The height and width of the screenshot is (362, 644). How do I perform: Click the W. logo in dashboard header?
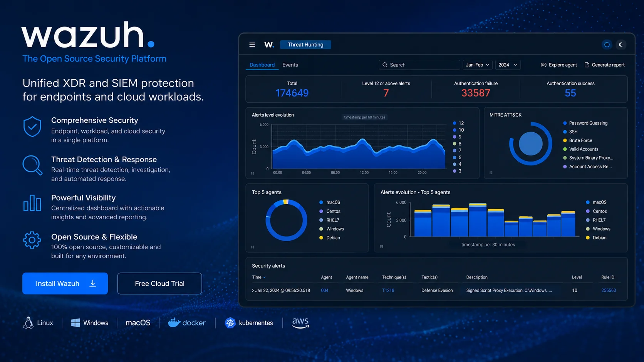click(x=269, y=45)
